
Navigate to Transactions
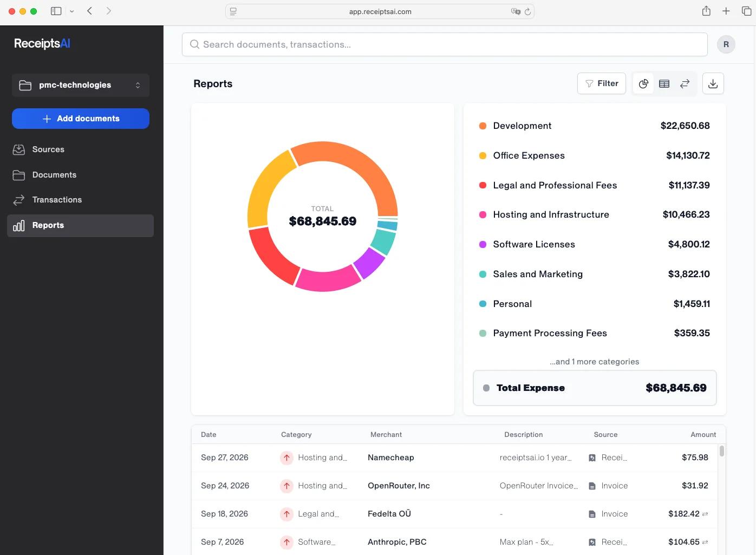tap(81, 200)
